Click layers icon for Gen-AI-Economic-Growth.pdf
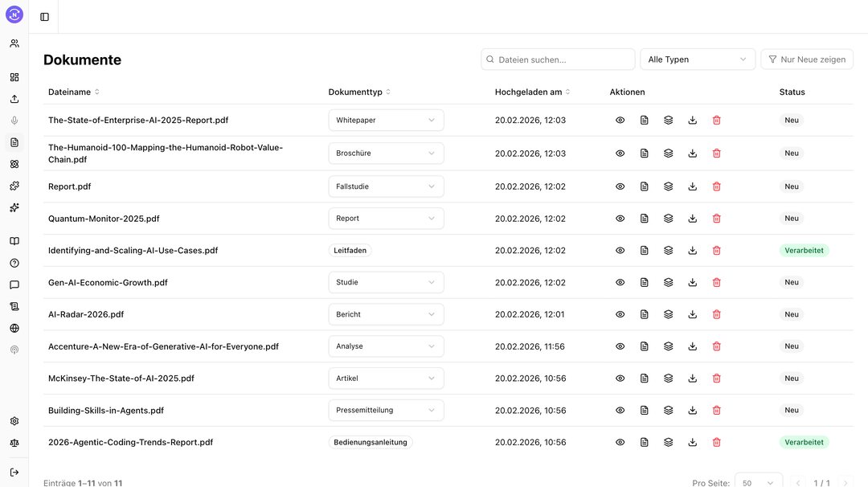The height and width of the screenshot is (487, 868). tap(668, 282)
